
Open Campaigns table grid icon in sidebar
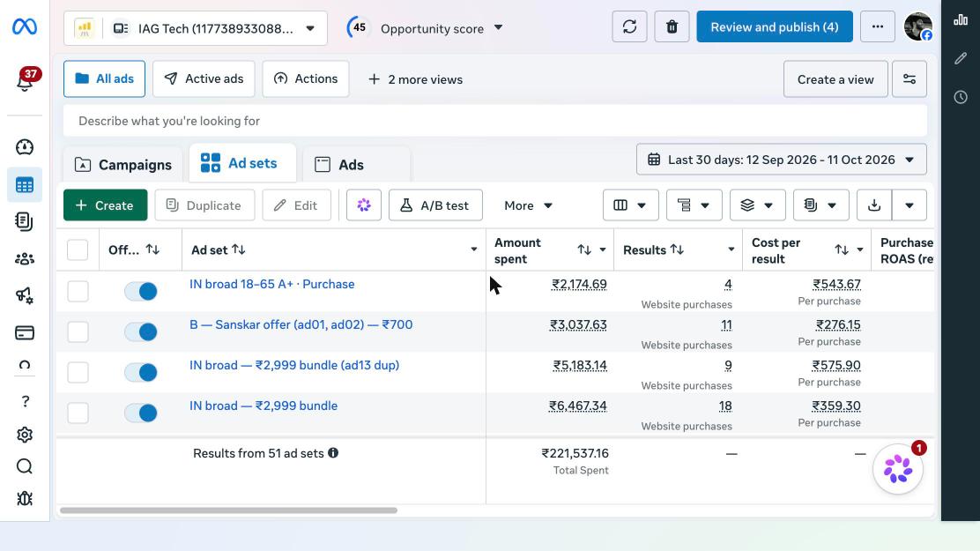[25, 185]
